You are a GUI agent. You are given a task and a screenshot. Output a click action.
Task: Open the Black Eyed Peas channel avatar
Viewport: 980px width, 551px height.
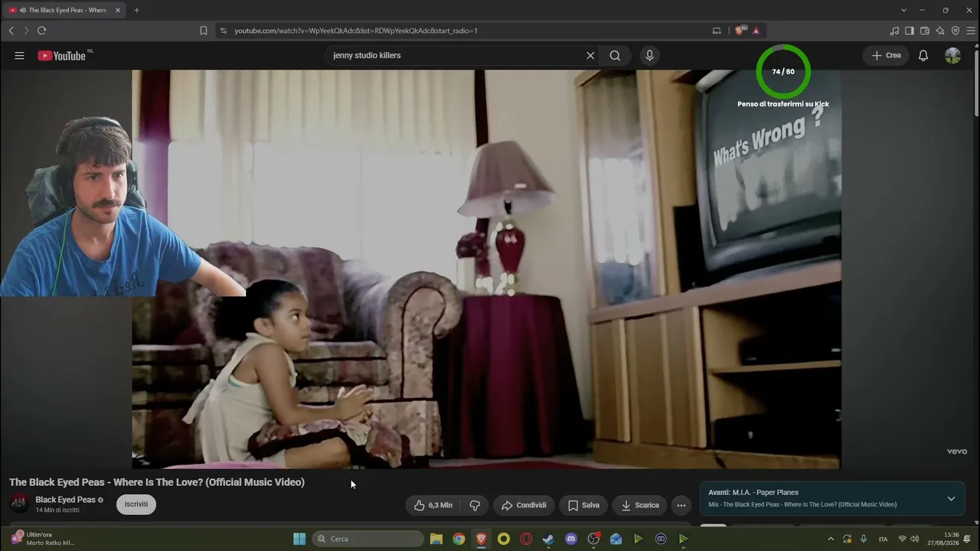[19, 504]
